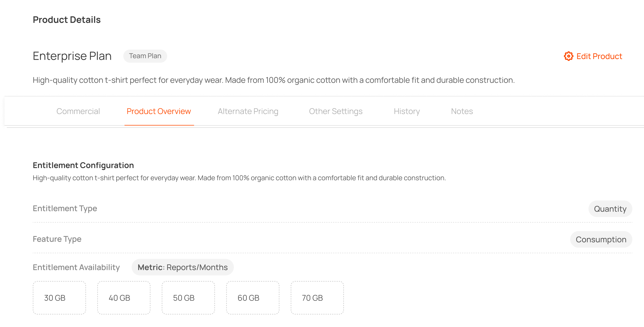Click the Quantity entitlement type chip
Image resolution: width=644 pixels, height=327 pixels.
[610, 209]
